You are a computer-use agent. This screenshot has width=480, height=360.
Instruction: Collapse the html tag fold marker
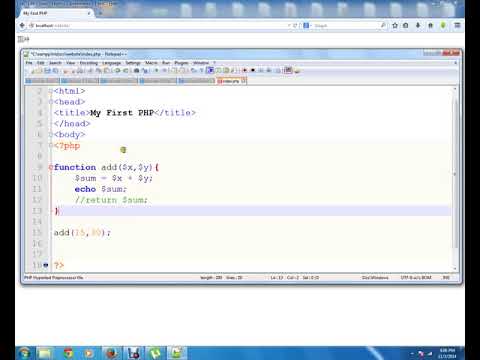point(50,91)
